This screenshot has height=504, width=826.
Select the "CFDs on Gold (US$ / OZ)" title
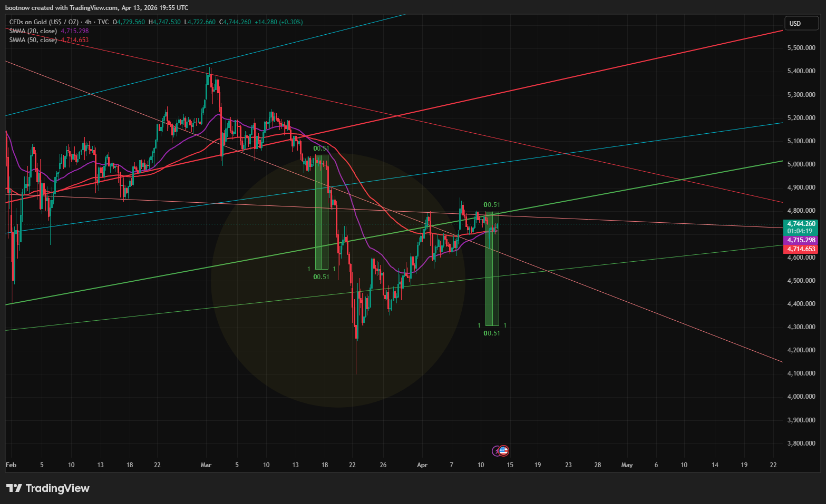pyautogui.click(x=44, y=22)
